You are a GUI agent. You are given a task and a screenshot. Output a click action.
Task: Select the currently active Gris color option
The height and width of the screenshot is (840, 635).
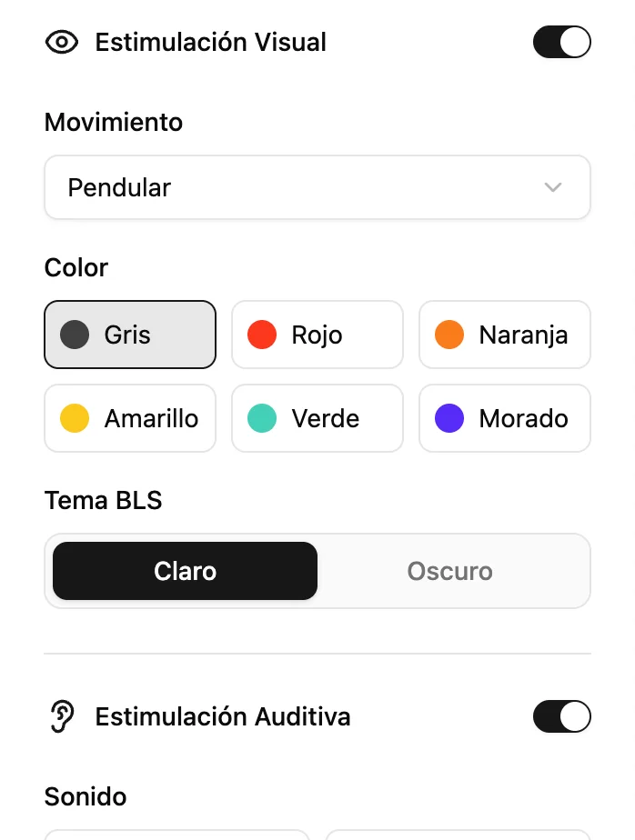tap(130, 335)
